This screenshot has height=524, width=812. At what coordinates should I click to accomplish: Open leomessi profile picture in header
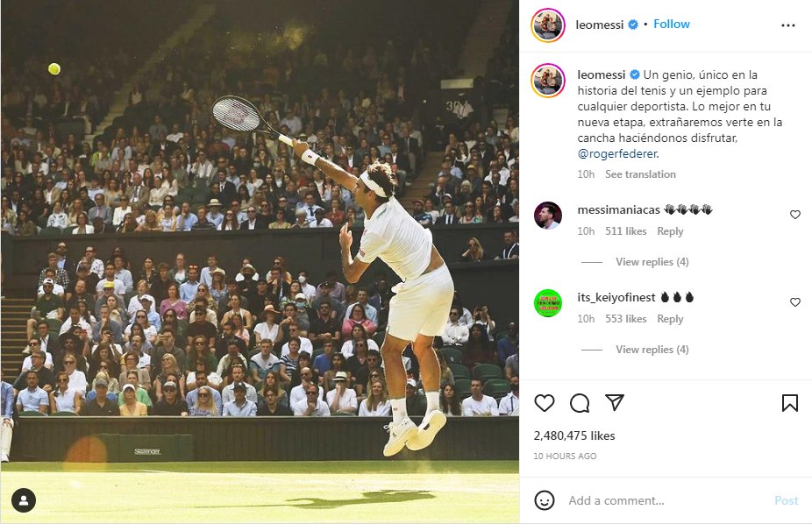[548, 25]
